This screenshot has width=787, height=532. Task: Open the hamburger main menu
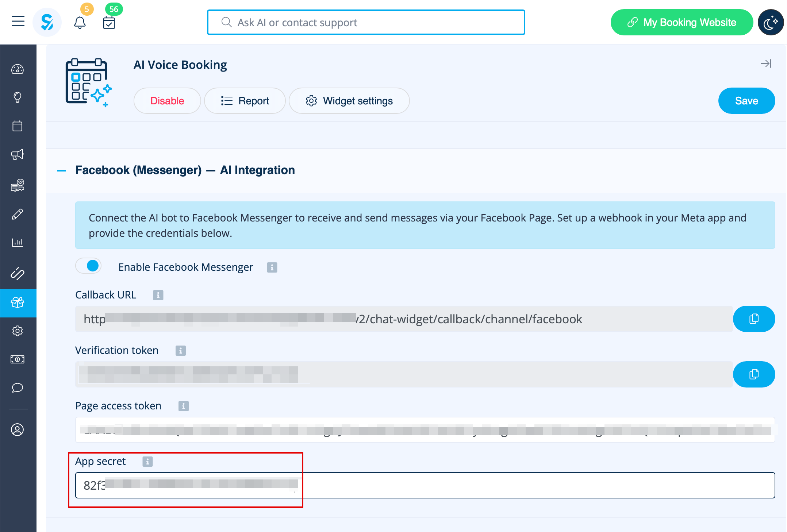18,22
